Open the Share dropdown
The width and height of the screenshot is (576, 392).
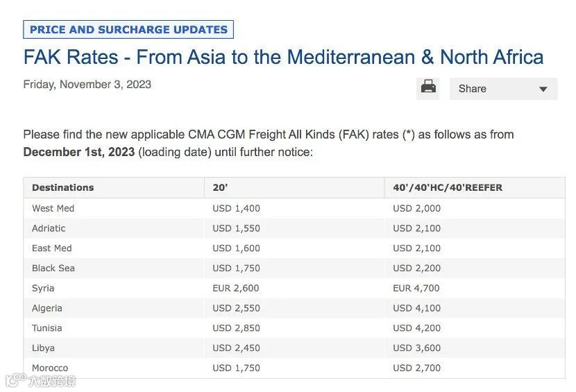pyautogui.click(x=502, y=89)
